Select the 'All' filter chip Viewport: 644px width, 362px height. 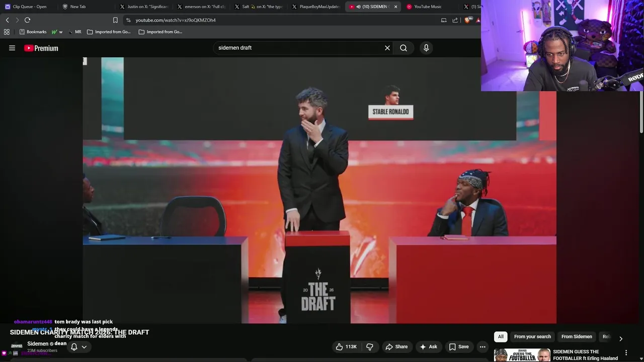pos(501,337)
